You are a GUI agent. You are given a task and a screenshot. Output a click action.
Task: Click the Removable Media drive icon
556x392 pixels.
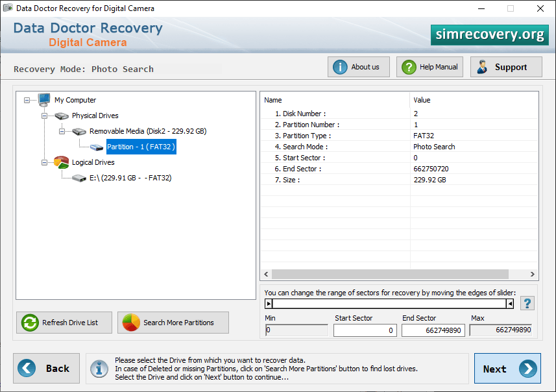(x=79, y=132)
